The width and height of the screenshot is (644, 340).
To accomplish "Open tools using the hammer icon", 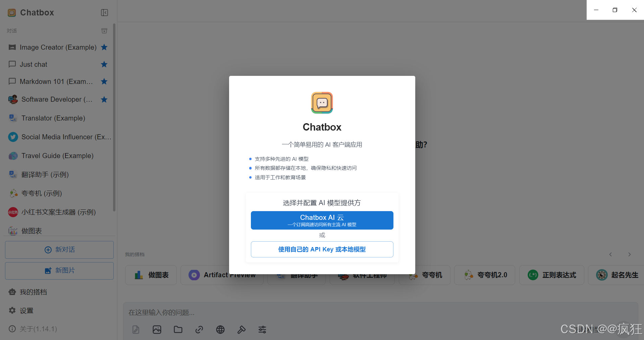I will pyautogui.click(x=241, y=329).
